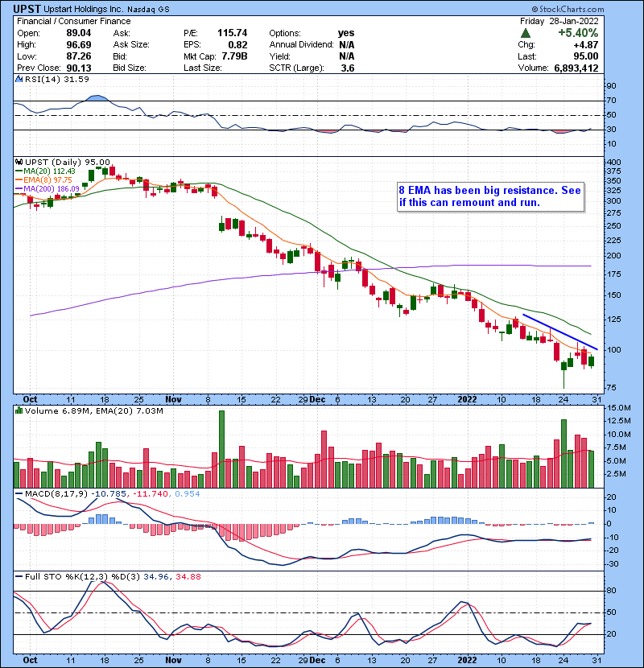Click the Low value 87.26
This screenshot has width=644, height=668.
pyautogui.click(x=79, y=56)
